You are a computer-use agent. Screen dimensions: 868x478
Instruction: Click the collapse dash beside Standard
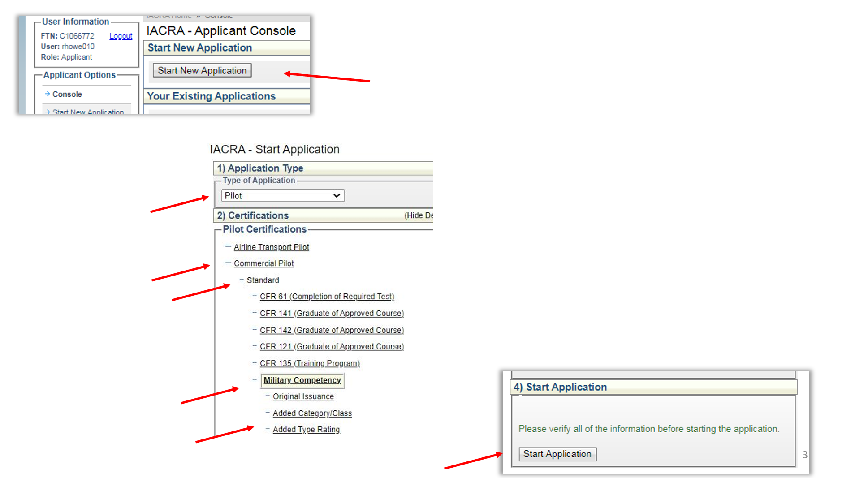click(242, 280)
